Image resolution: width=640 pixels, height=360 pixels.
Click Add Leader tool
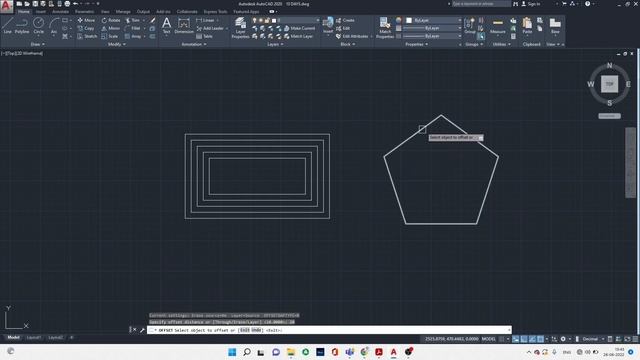click(x=210, y=28)
